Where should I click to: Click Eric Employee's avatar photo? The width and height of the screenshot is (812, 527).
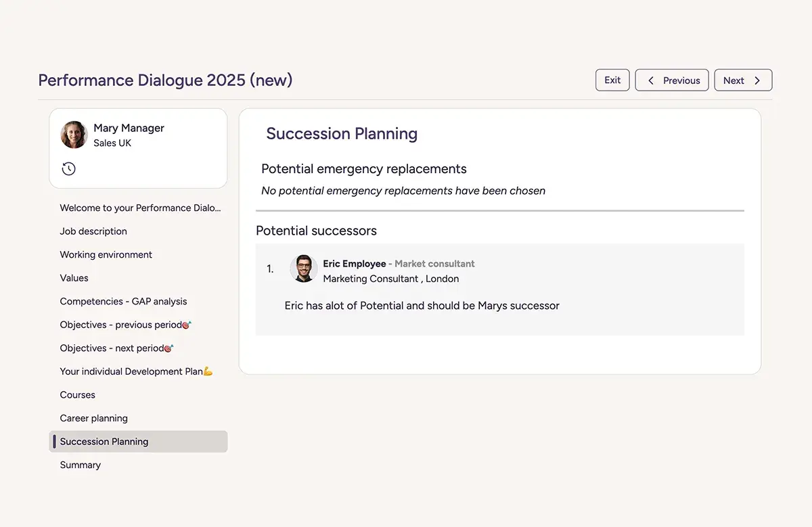(304, 269)
